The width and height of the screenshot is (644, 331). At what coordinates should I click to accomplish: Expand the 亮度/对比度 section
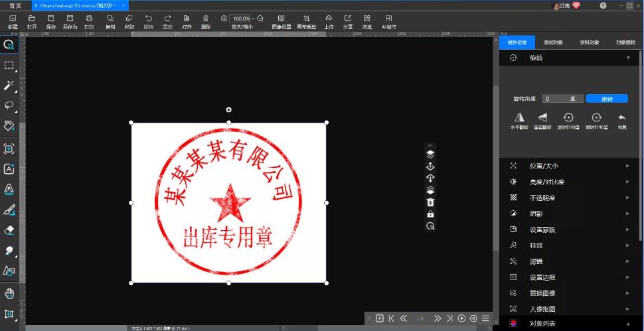(627, 182)
